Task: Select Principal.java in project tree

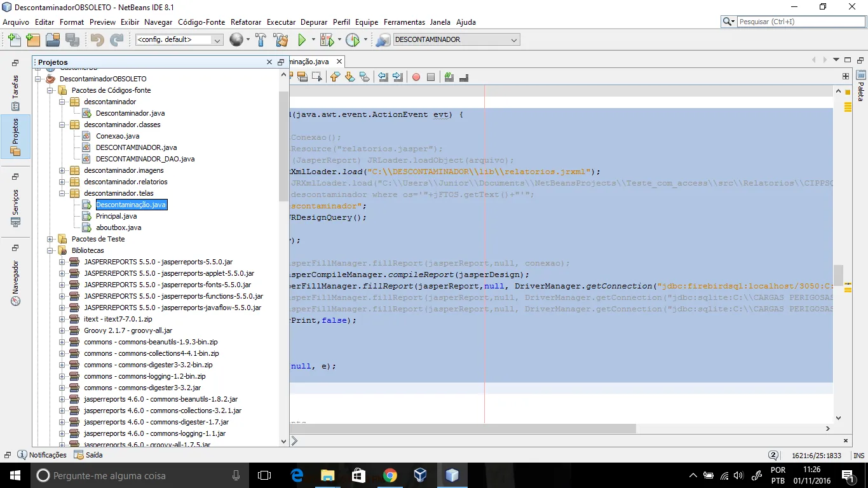Action: 116,216
